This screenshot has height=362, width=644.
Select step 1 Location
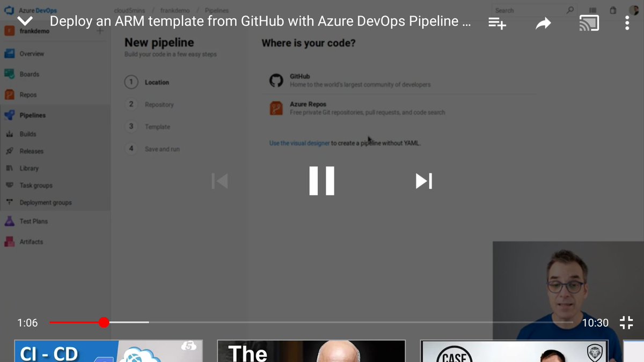click(147, 82)
